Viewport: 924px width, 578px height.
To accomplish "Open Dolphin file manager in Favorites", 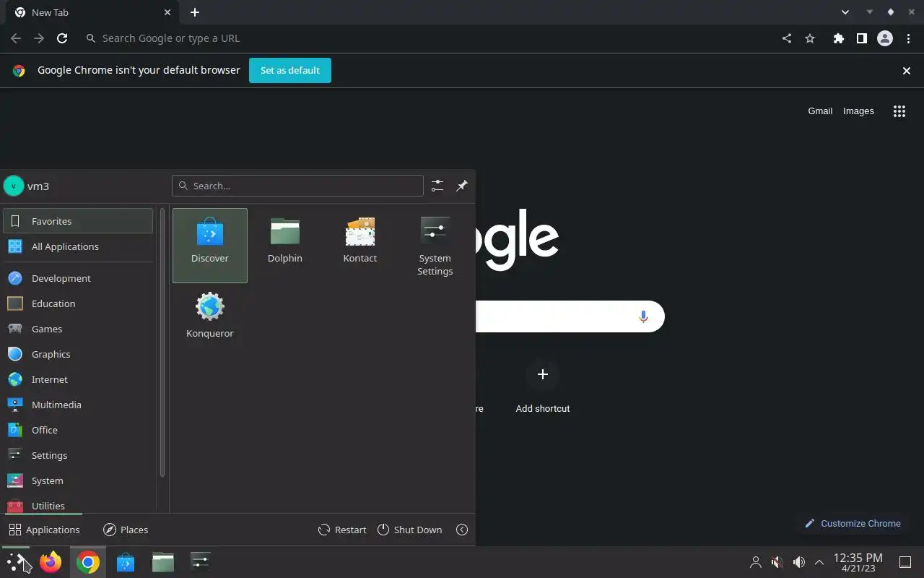I will (x=285, y=245).
